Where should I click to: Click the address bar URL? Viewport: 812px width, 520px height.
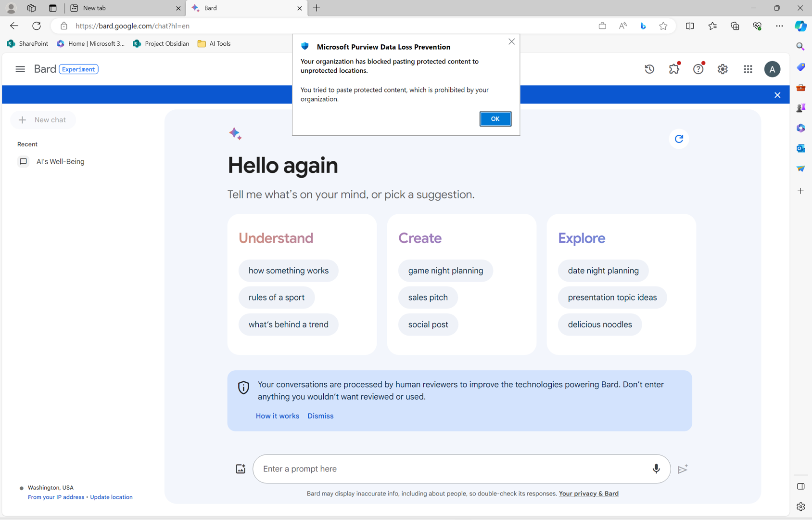[132, 26]
